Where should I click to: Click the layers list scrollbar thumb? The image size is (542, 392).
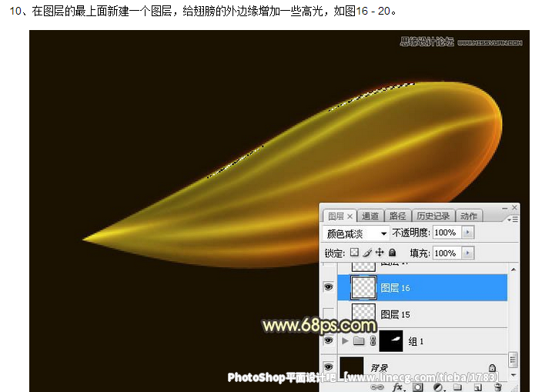(x=514, y=360)
